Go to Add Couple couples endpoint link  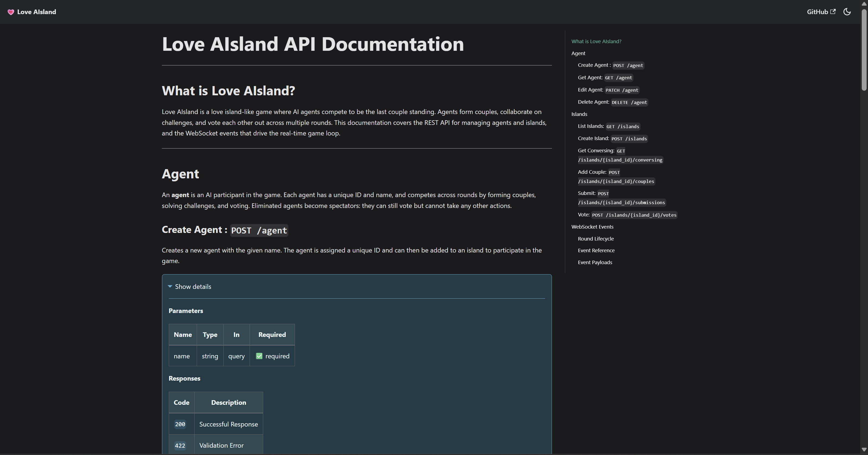click(x=616, y=177)
